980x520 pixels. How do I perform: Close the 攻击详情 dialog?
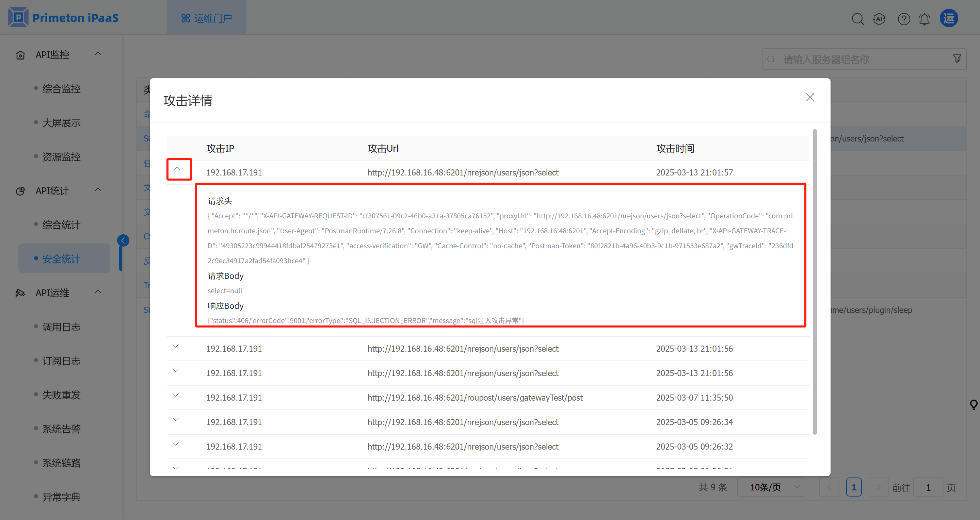pos(810,97)
